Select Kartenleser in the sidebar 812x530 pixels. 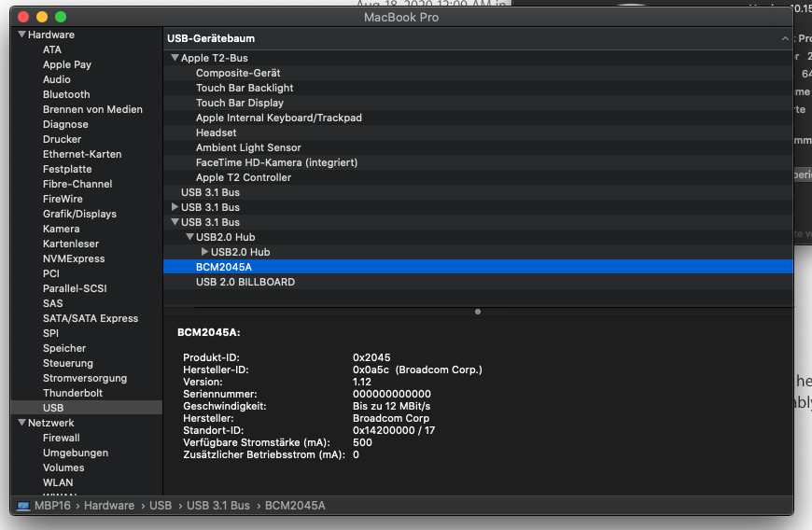70,244
